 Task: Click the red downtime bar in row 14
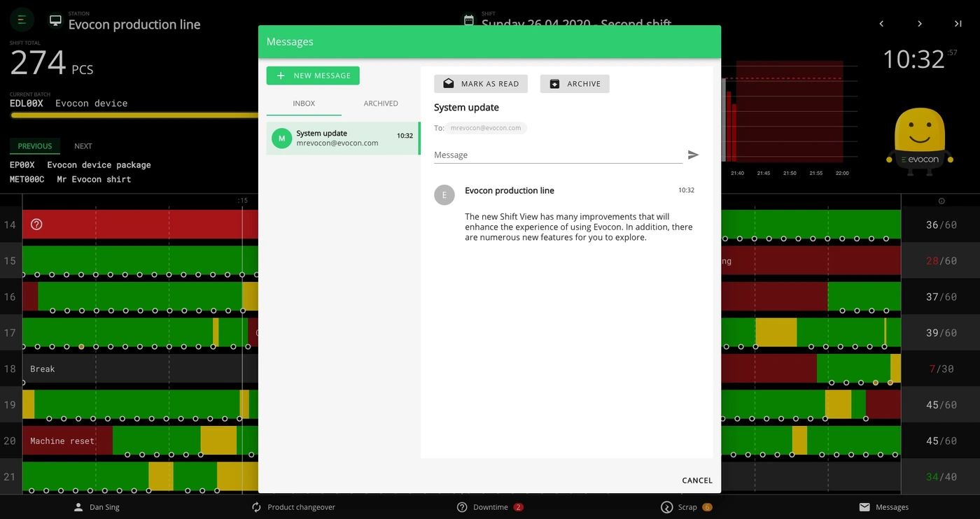pyautogui.click(x=140, y=225)
